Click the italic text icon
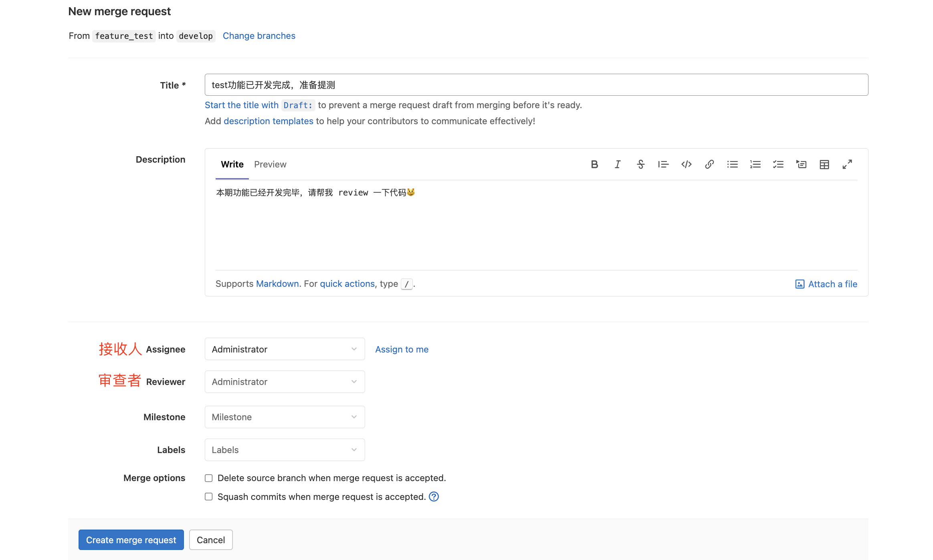 pyautogui.click(x=617, y=164)
